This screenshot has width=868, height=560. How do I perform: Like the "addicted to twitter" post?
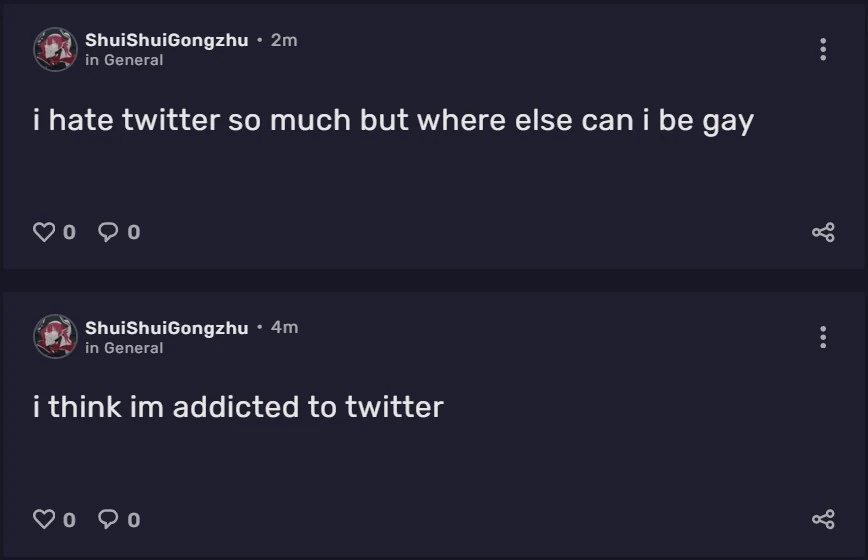(x=44, y=519)
